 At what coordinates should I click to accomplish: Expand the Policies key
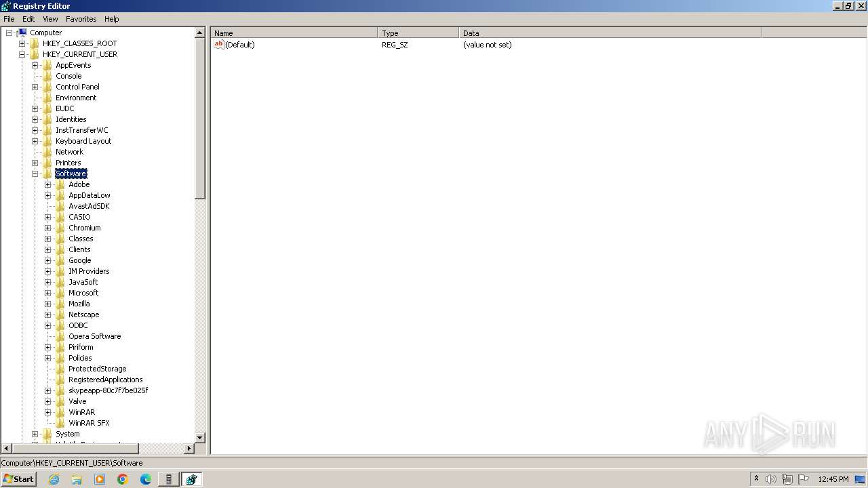point(47,358)
